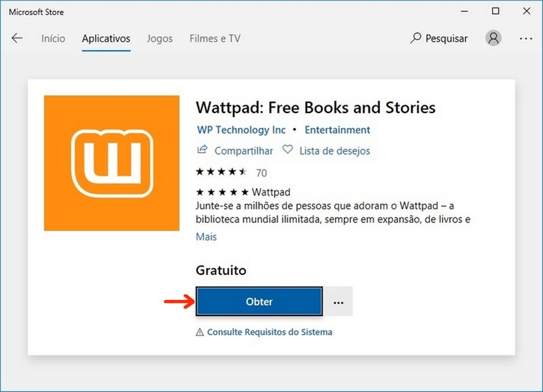543x392 pixels.
Task: Open the top-right ellipsis store menu
Action: point(526,38)
